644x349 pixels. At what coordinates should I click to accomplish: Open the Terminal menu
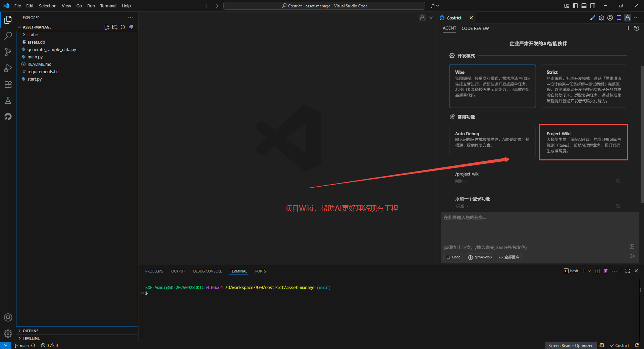pyautogui.click(x=108, y=6)
